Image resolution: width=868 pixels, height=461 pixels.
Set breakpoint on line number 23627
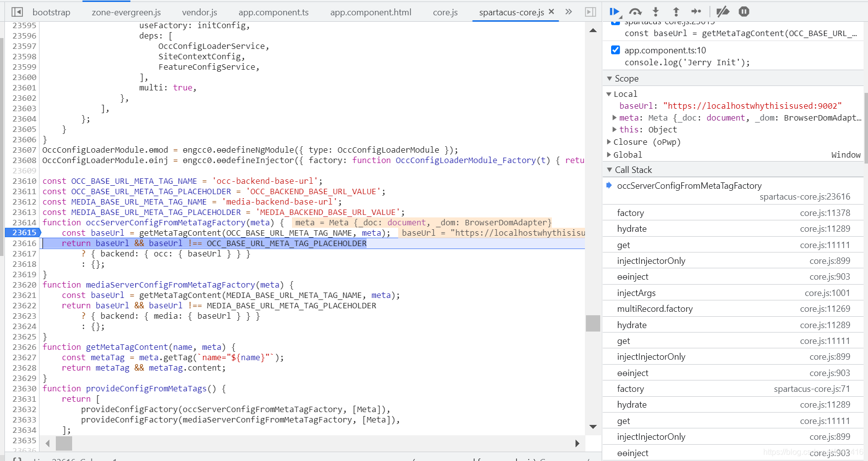click(24, 357)
